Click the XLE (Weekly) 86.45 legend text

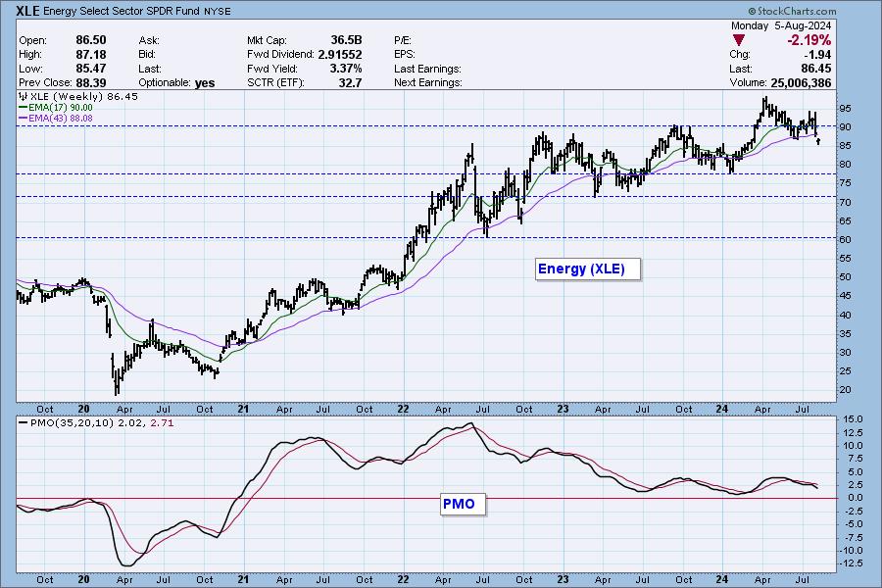(84, 96)
